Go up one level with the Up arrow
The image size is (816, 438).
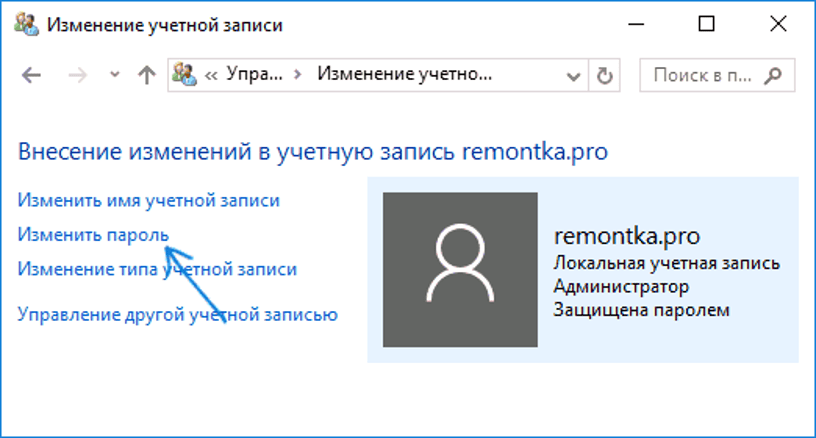click(x=146, y=76)
